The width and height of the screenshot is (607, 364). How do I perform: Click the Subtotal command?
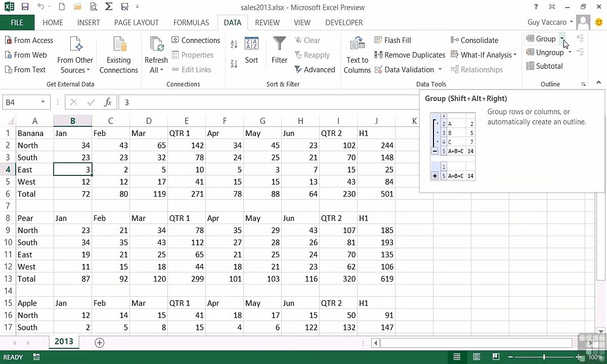pyautogui.click(x=544, y=66)
